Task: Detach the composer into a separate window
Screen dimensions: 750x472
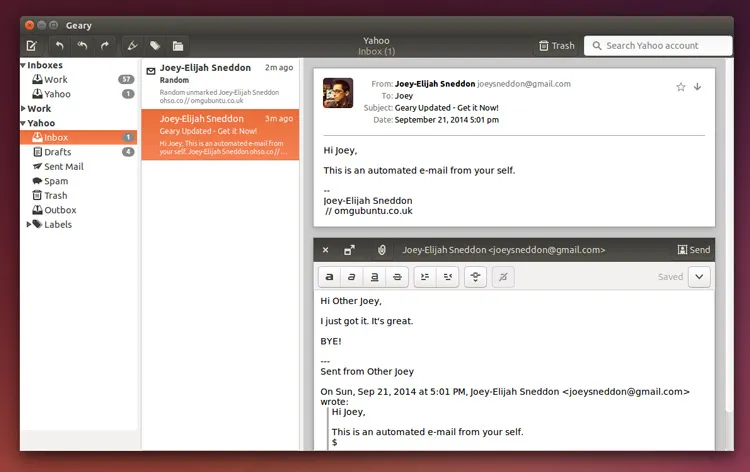Action: coord(350,250)
